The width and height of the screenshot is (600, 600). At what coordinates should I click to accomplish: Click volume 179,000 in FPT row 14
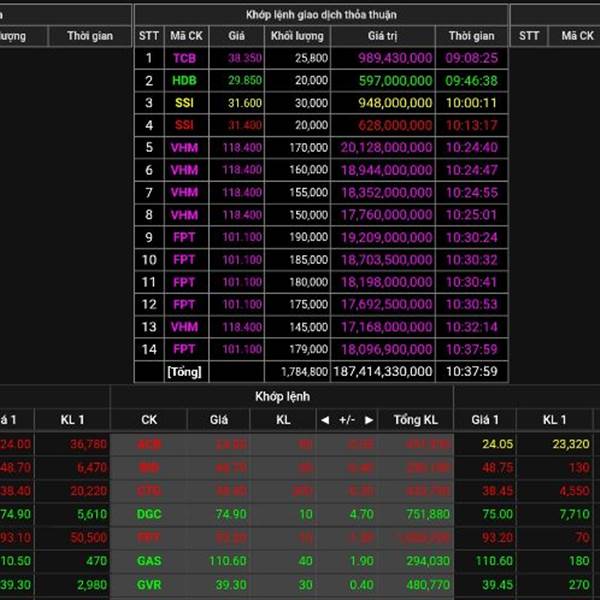[308, 349]
